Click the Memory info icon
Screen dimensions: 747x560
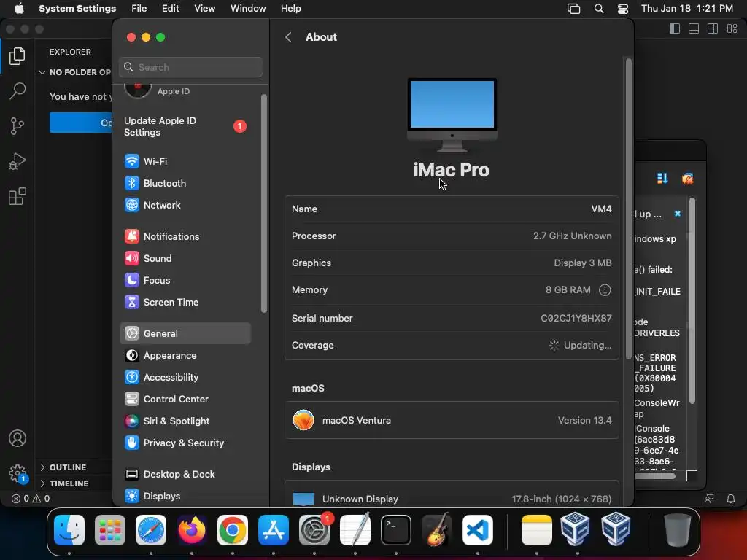[605, 289]
